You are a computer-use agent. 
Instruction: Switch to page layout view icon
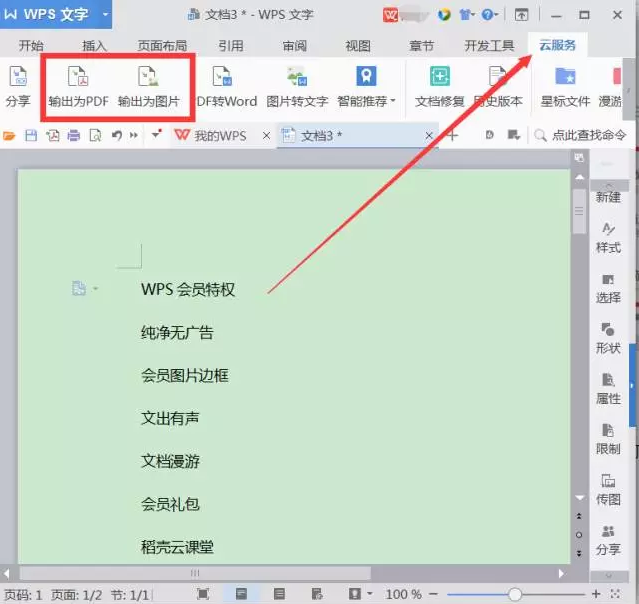tap(241, 594)
